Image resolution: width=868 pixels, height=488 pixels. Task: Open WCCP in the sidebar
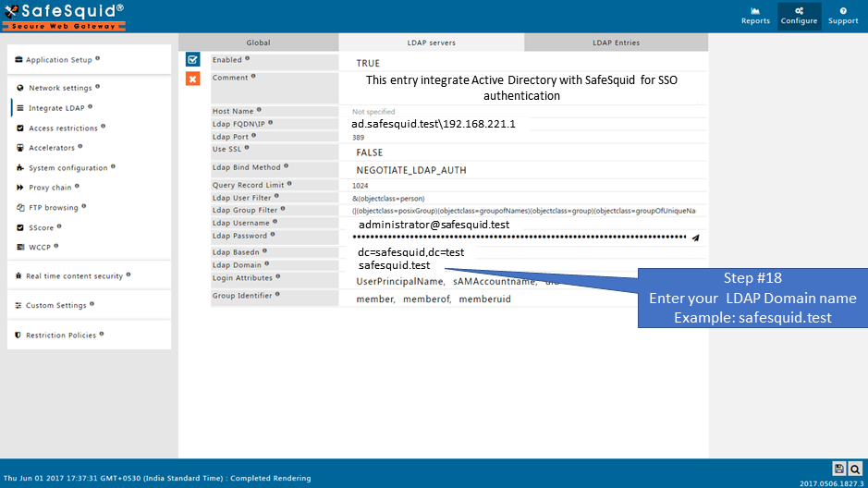point(40,248)
